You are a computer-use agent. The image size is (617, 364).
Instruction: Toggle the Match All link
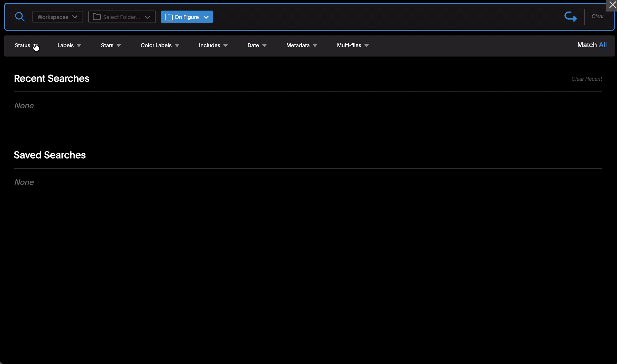pyautogui.click(x=603, y=45)
